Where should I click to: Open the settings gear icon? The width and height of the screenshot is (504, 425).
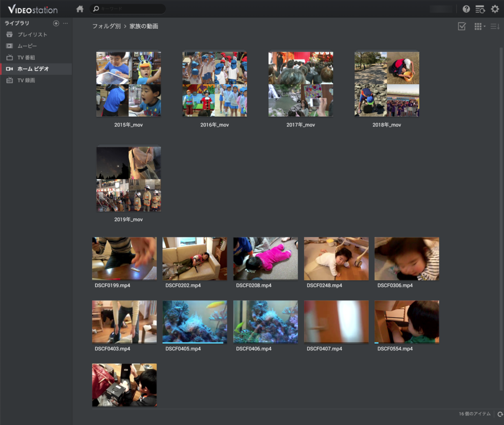coord(495,9)
